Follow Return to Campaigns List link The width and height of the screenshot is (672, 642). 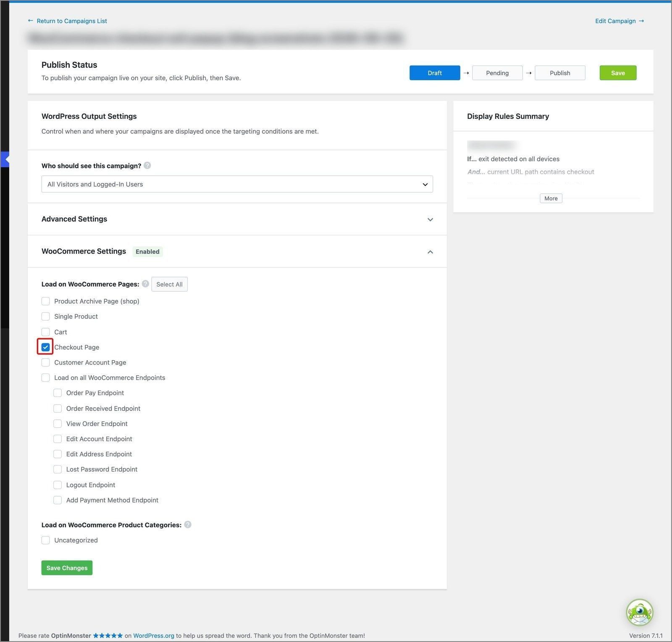pyautogui.click(x=67, y=21)
